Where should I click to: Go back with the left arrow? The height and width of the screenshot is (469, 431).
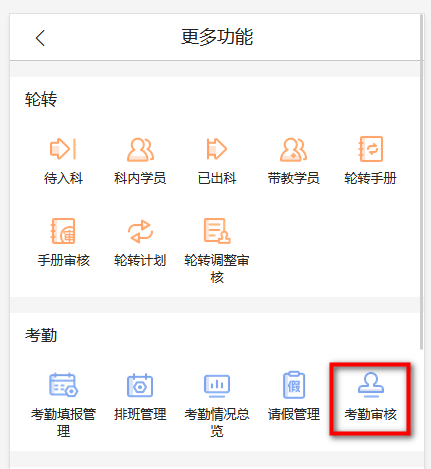pyautogui.click(x=40, y=38)
